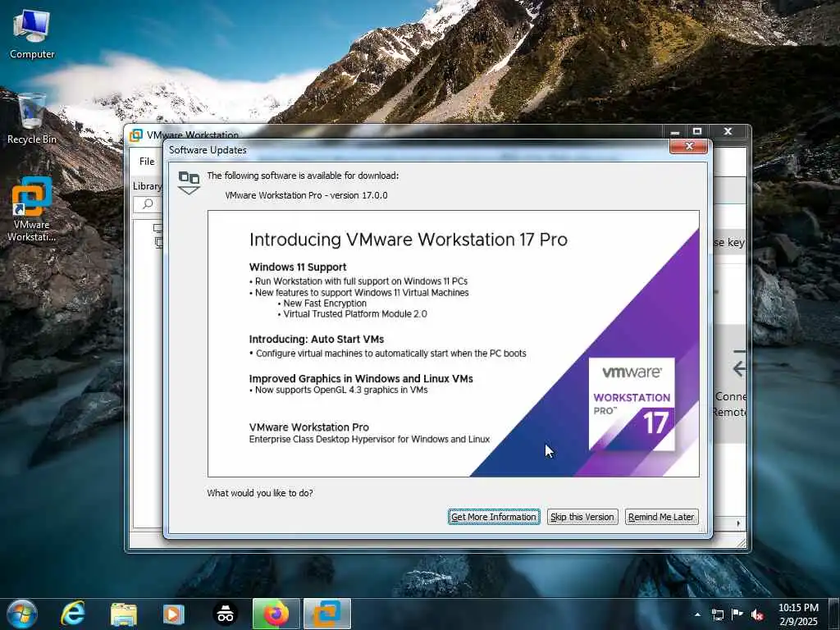The width and height of the screenshot is (840, 630).
Task: Open the Computer desktop icon
Action: (32, 34)
